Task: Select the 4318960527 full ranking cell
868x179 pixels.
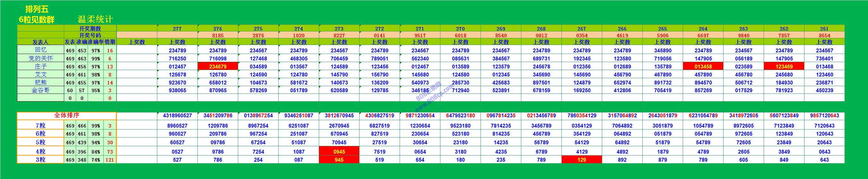Action: pos(177,116)
